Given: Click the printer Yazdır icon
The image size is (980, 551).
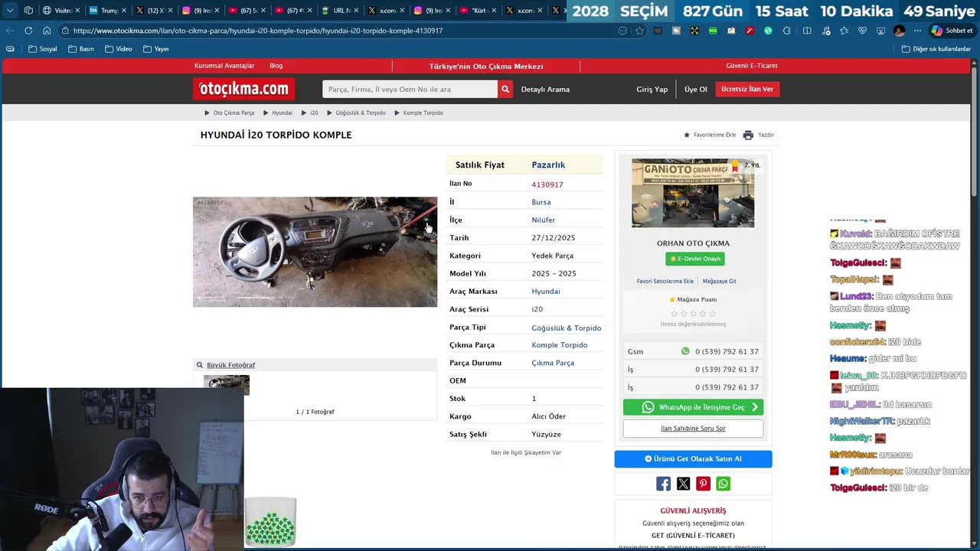Looking at the screenshot, I should click(748, 135).
